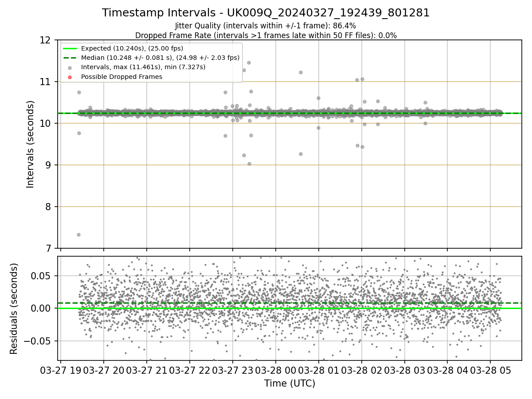The width and height of the screenshot is (532, 399).
Task: Click the 'Time (UTC)' x-axis label
Action: pyautogui.click(x=289, y=383)
